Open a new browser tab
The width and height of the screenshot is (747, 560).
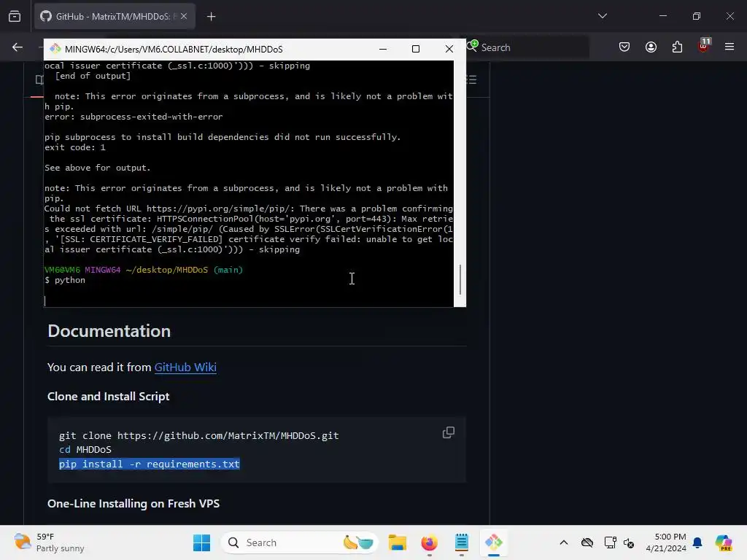click(x=211, y=17)
